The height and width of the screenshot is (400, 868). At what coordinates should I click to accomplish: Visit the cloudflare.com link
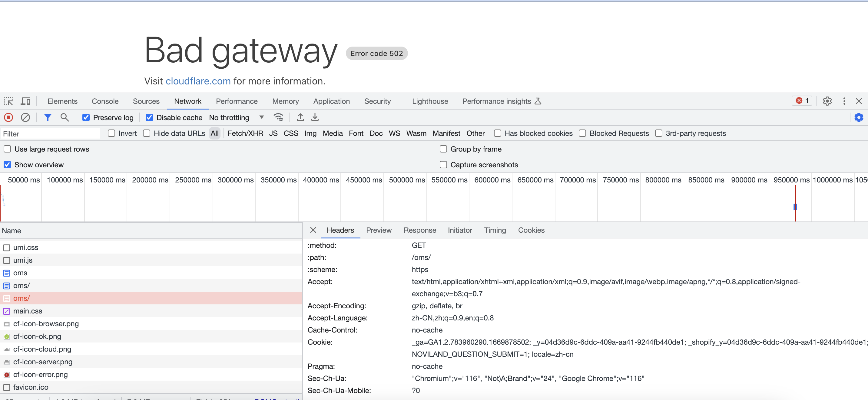(x=198, y=81)
